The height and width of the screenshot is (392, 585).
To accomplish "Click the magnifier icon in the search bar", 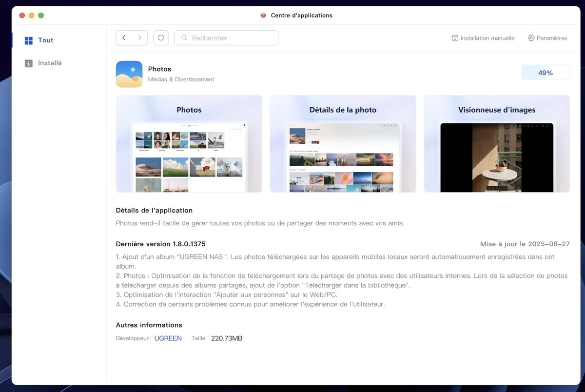I will (184, 38).
